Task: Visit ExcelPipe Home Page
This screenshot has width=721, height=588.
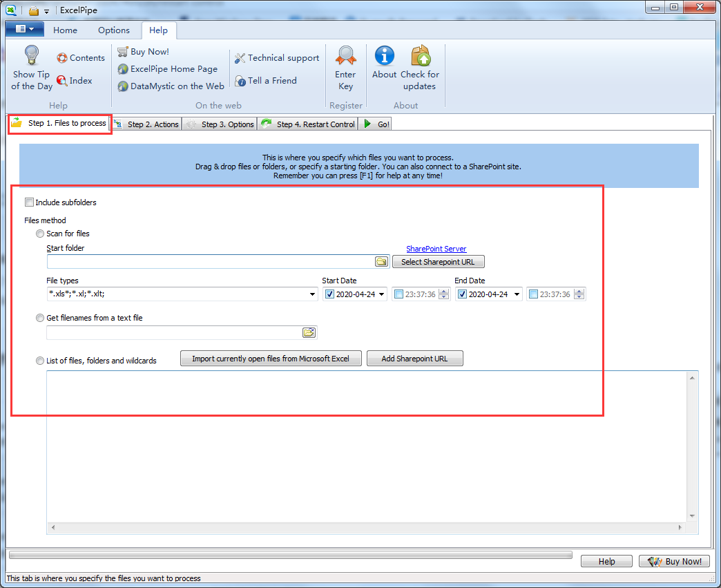Action: pos(167,69)
